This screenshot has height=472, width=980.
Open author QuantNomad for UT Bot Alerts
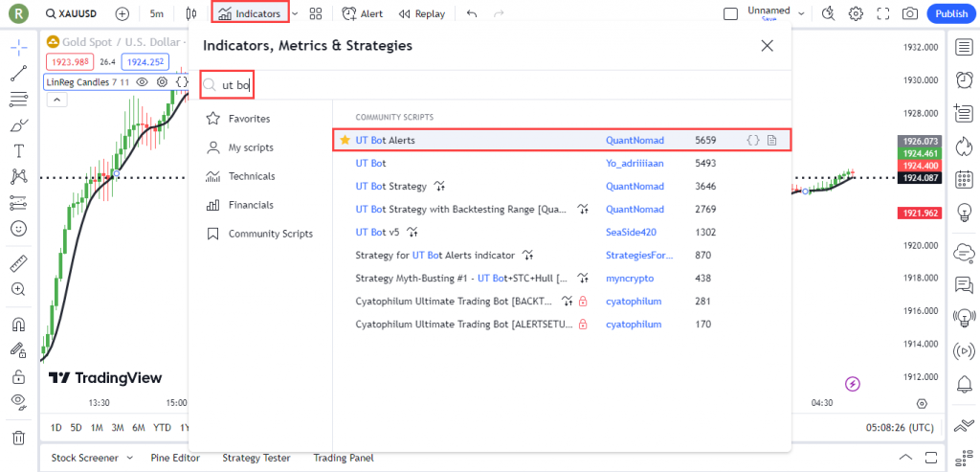(x=635, y=141)
